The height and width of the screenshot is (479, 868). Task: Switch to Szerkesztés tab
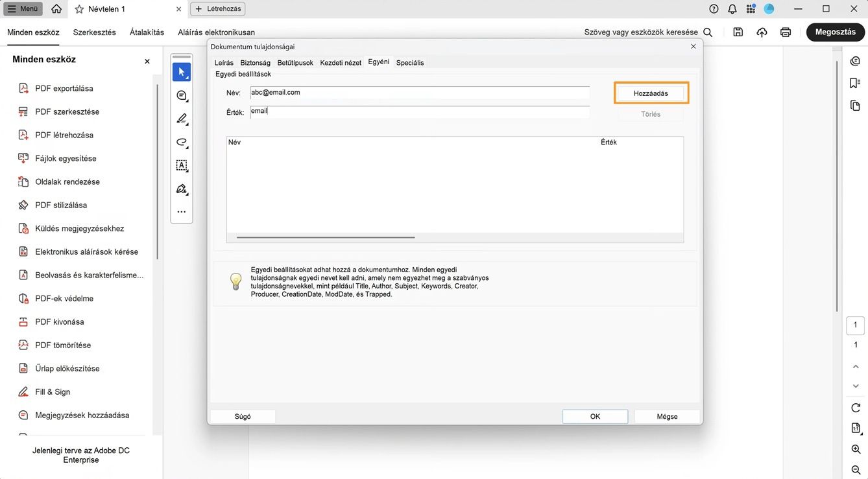point(95,32)
